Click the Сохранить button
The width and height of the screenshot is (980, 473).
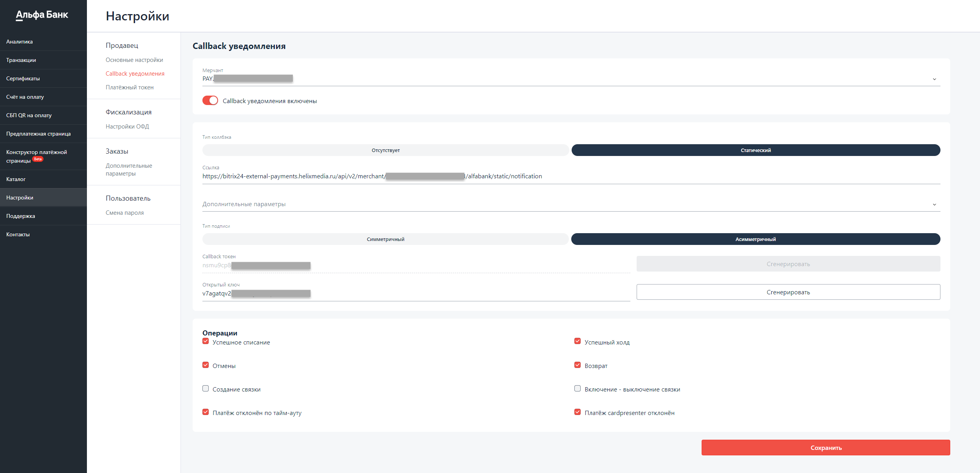click(825, 448)
